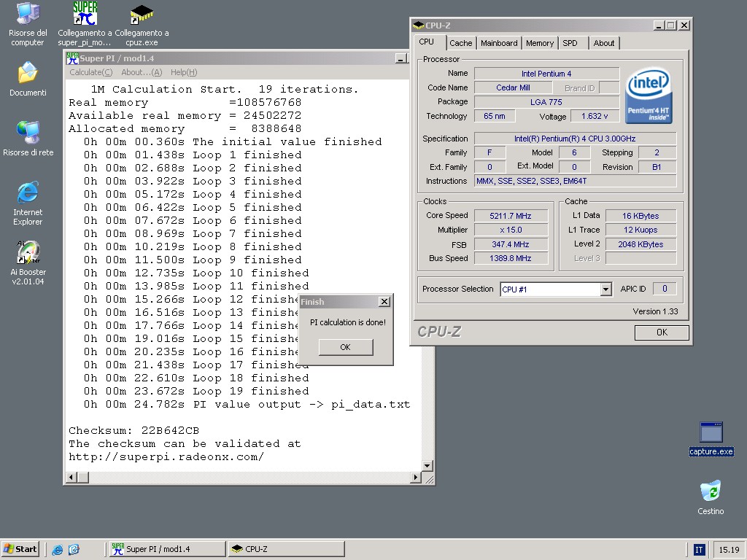Click the taskbar clock 15.19

pyautogui.click(x=729, y=550)
